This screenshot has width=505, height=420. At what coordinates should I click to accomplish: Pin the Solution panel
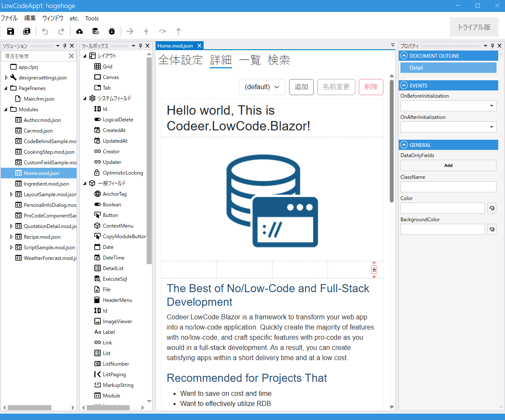65,46
